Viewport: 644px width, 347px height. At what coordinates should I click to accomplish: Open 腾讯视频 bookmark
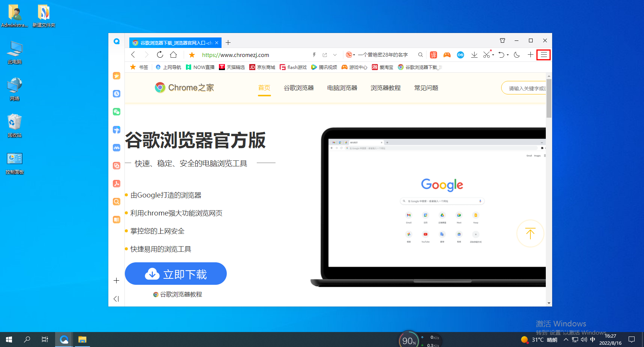[x=324, y=67]
